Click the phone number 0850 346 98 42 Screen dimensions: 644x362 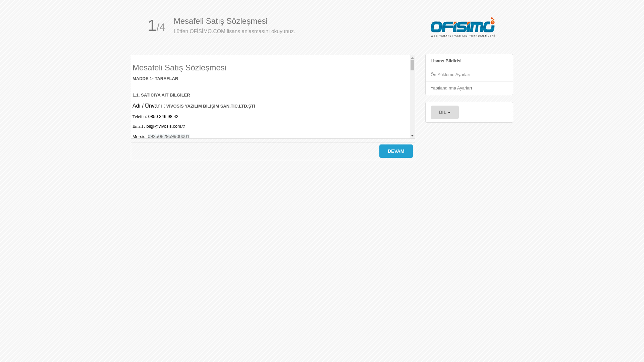point(163,117)
